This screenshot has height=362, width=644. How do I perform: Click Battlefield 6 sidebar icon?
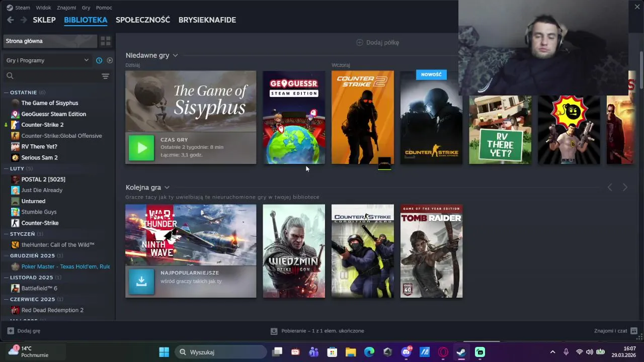tap(15, 289)
